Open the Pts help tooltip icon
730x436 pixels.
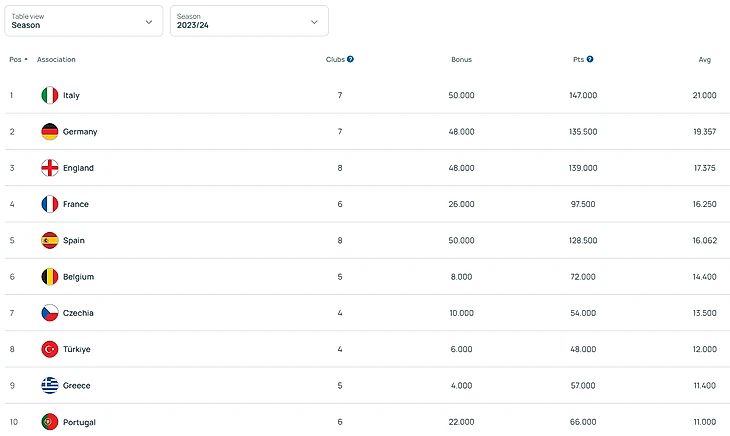[590, 59]
